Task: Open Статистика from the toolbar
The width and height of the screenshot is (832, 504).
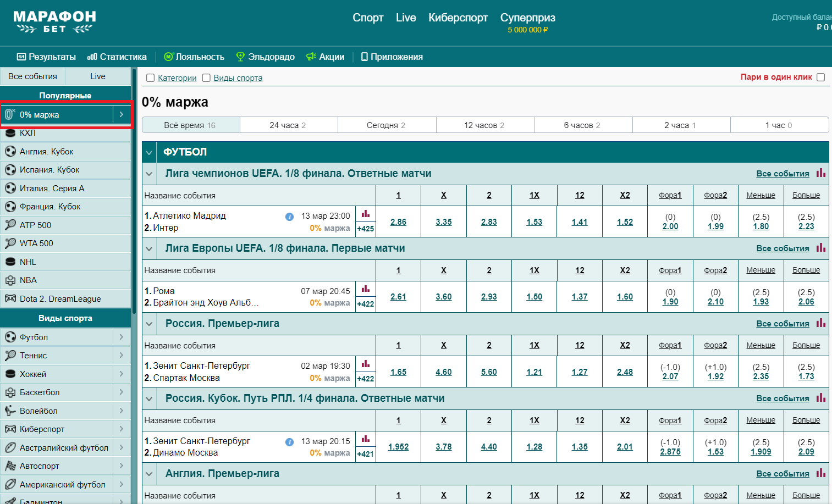Action: pyautogui.click(x=117, y=57)
